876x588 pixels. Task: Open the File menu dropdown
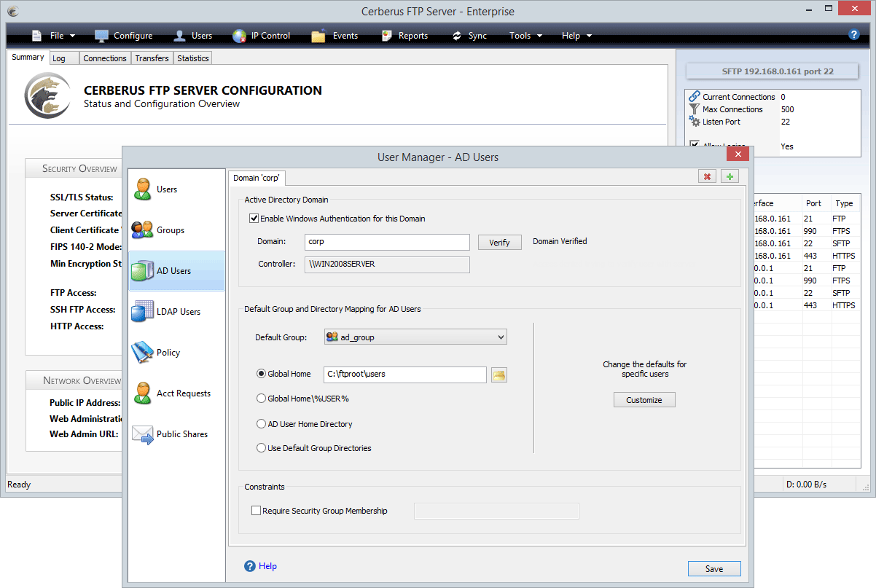[x=54, y=36]
